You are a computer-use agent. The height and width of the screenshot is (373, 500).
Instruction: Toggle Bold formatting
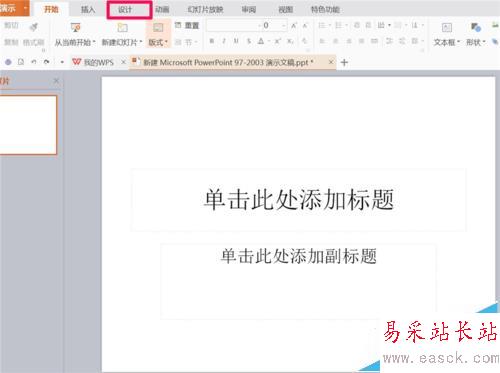[212, 41]
